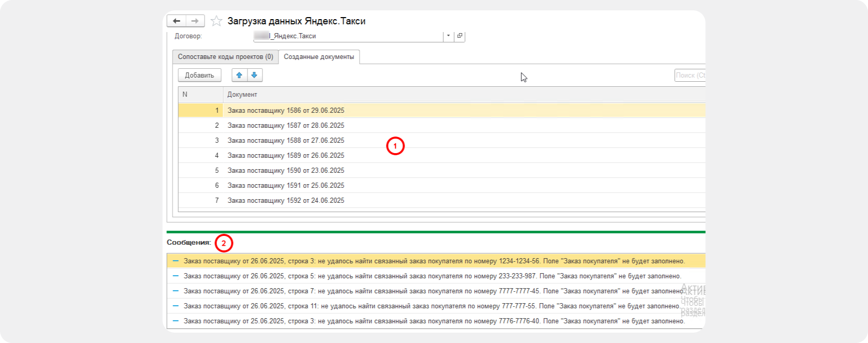Viewport: 868px width, 343px height.
Task: Select Заказ поставщику 1588 от 27.06.2025
Action: click(x=464, y=140)
